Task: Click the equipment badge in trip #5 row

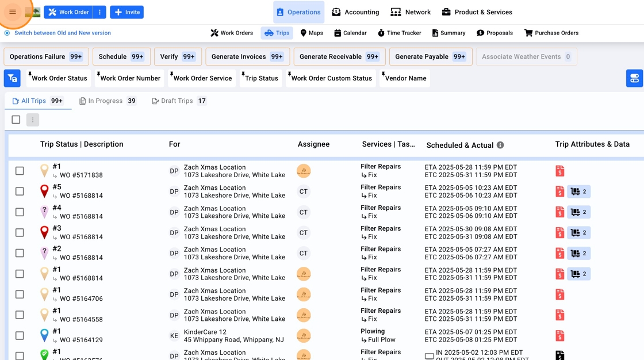Action: pyautogui.click(x=578, y=192)
